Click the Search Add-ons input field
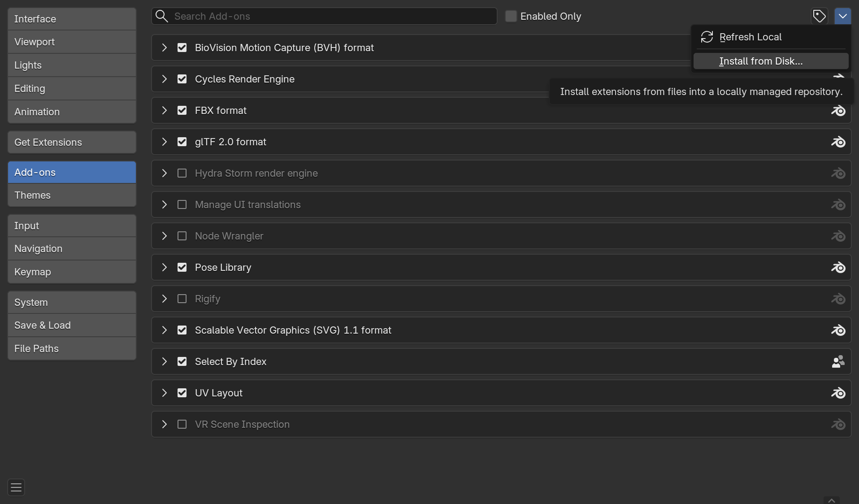The width and height of the screenshot is (859, 504). coord(332,16)
